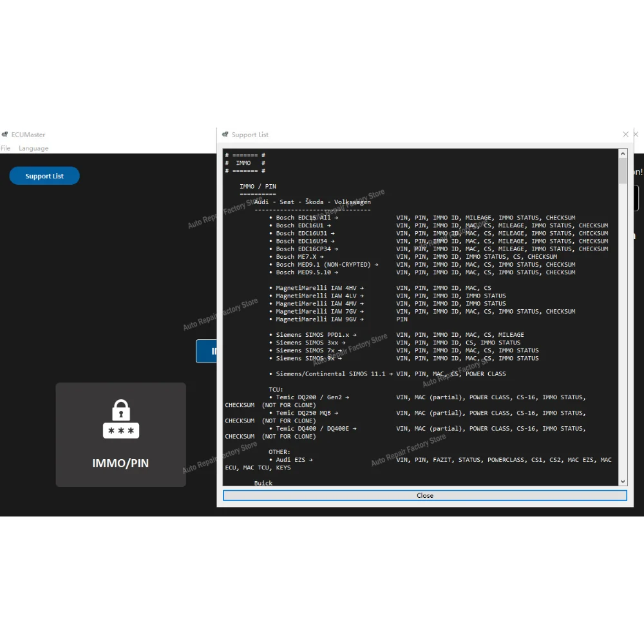Click the 'Bosch ME7.X' line
Screen dimensions: 644x644
pyautogui.click(x=413, y=257)
